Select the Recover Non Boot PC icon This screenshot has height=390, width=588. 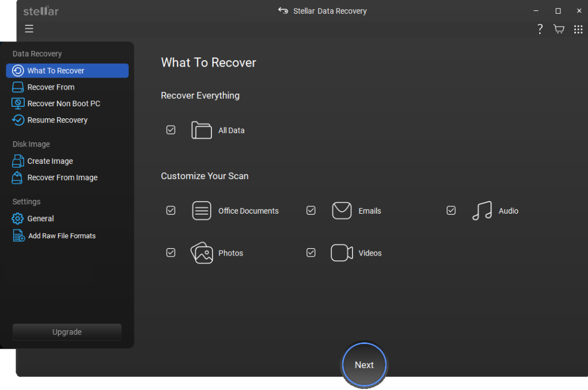click(18, 103)
